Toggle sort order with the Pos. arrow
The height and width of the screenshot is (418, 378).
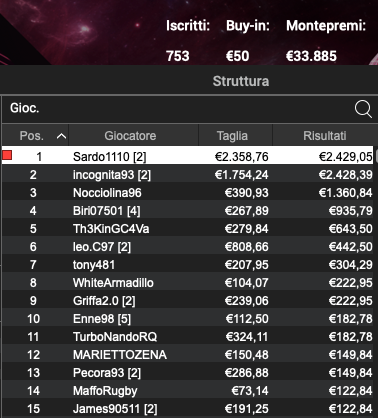(61, 136)
